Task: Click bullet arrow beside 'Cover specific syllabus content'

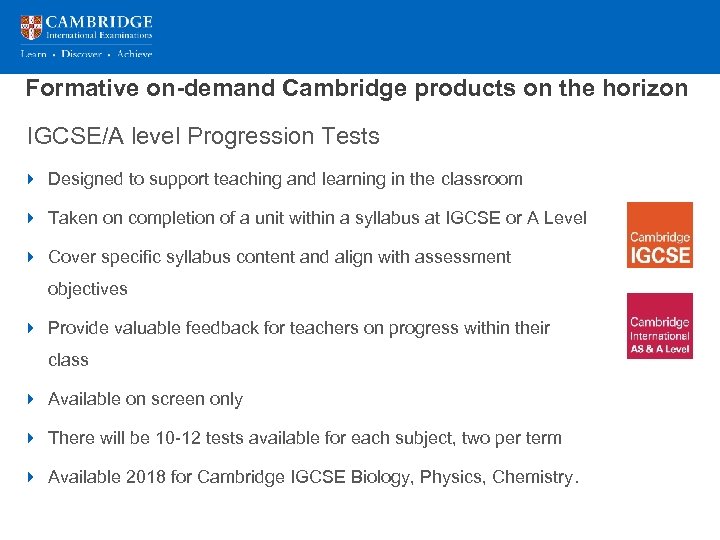Action: click(31, 257)
